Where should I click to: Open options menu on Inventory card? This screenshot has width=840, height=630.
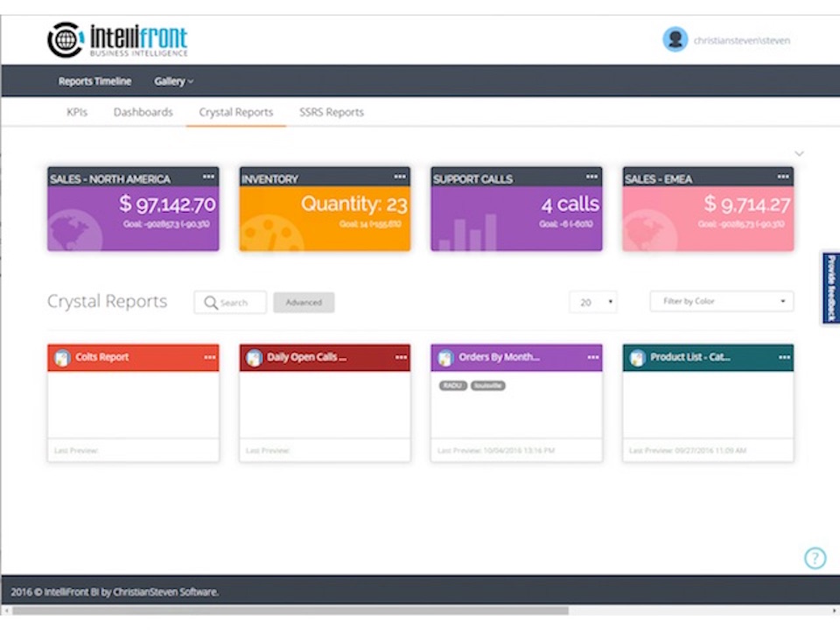point(400,176)
